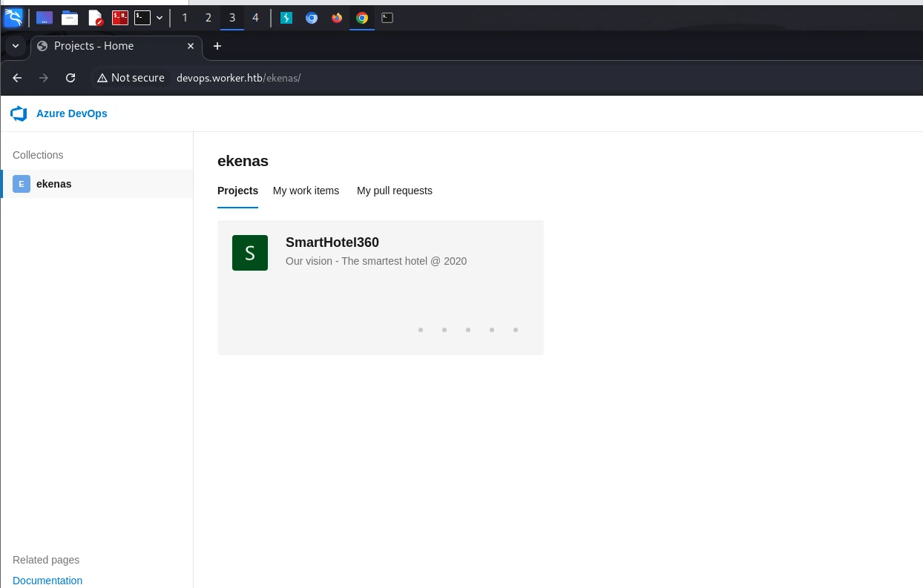Select the Projects - Home browser tab

(116, 46)
